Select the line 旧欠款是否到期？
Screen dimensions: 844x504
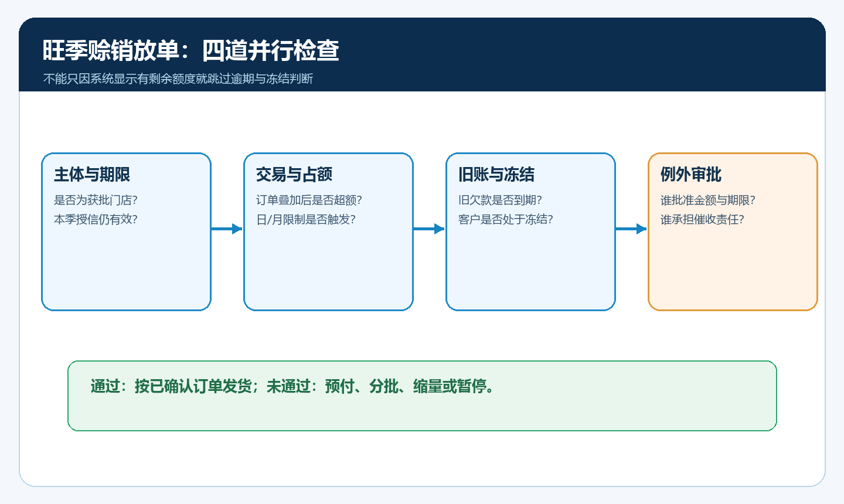[500, 200]
